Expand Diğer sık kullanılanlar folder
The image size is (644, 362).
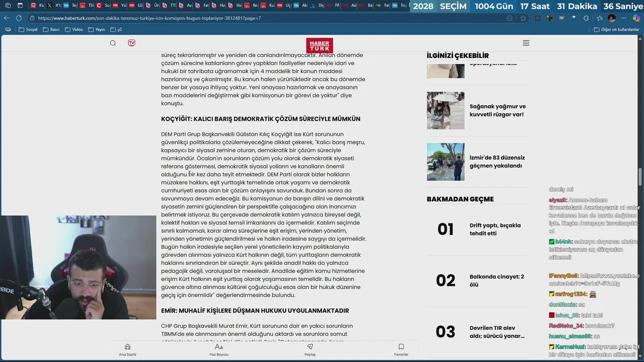[x=616, y=30]
